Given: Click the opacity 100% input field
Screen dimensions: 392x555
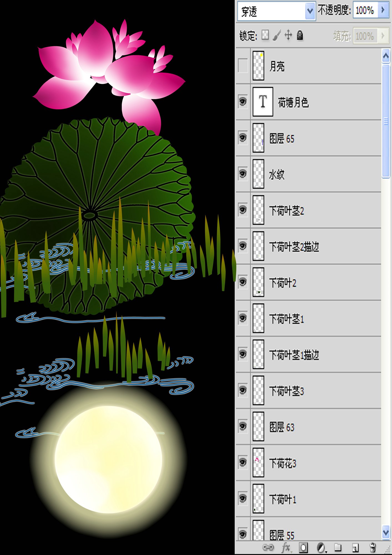Looking at the screenshot, I should (x=365, y=10).
